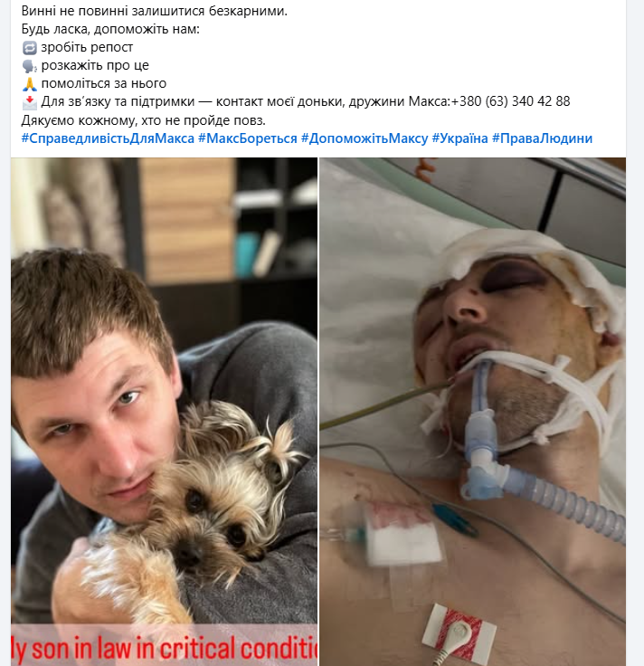Open the left photo of man with dog
Image resolution: width=644 pixels, height=666 pixels.
(x=165, y=412)
